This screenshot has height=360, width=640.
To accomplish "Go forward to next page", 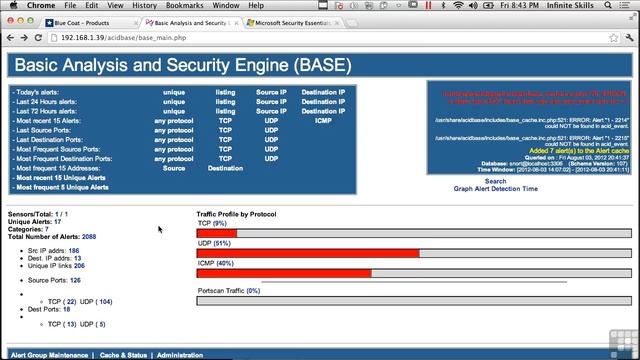I will [x=24, y=38].
